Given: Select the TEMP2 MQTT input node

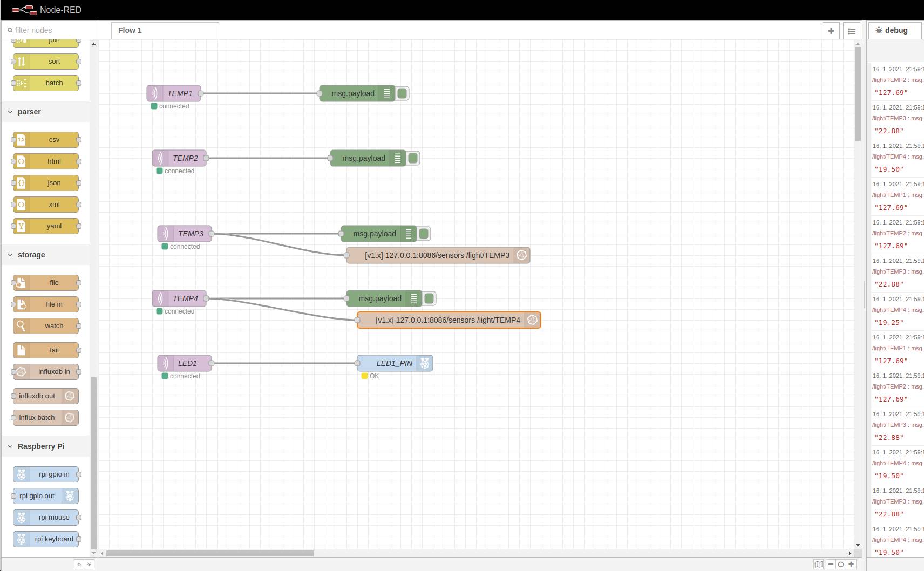Looking at the screenshot, I should point(185,158).
